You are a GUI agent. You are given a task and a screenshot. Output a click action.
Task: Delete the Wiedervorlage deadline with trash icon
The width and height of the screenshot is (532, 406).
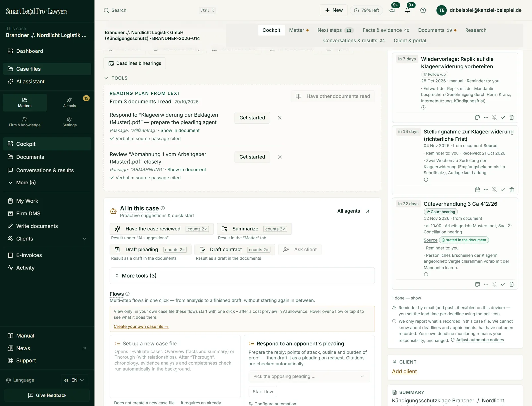(x=512, y=117)
